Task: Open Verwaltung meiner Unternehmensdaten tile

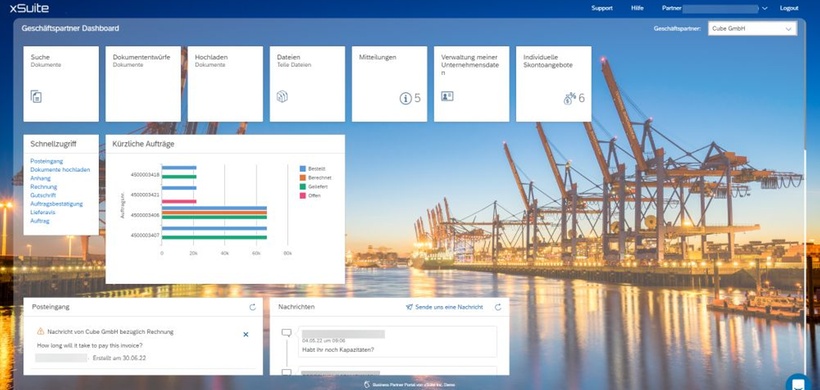Action: 472,84
